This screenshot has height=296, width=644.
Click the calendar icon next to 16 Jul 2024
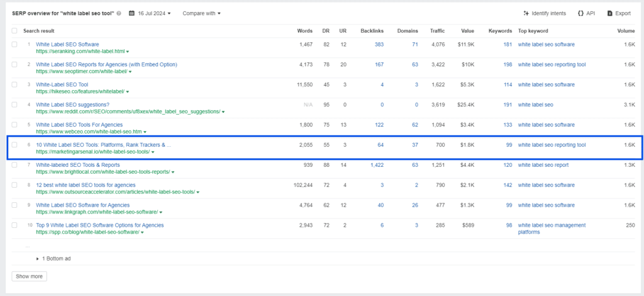point(131,13)
